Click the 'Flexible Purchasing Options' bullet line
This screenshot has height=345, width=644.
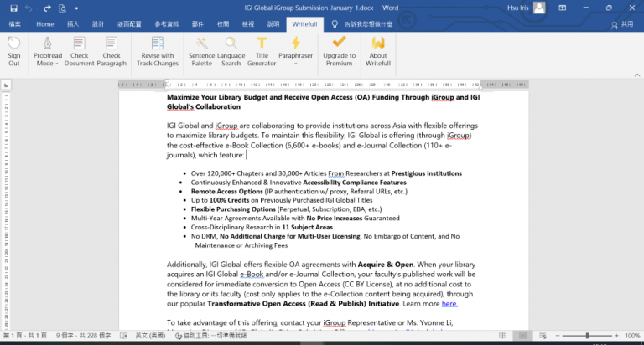tap(286, 209)
